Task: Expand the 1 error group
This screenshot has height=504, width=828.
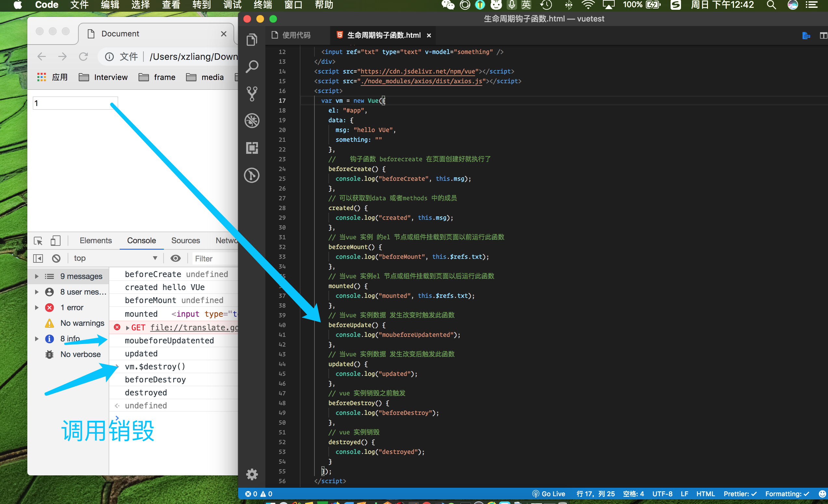Action: [x=37, y=308]
